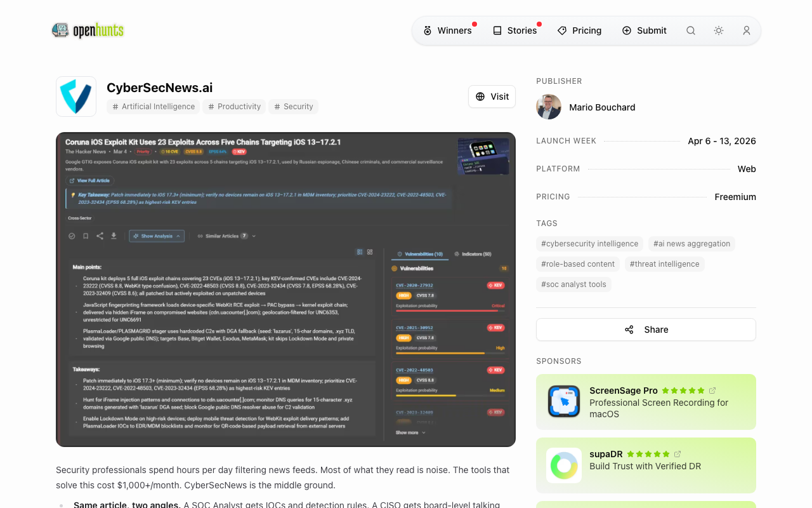The width and height of the screenshot is (812, 508).
Task: Toggle the light/dark theme sun icon
Action: (x=719, y=30)
